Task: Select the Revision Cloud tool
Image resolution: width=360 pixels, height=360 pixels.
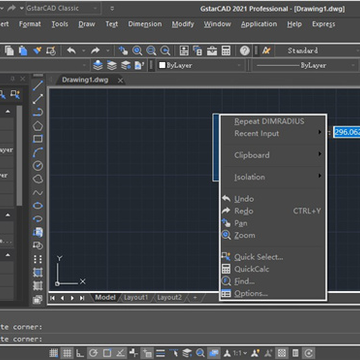Action: (38, 179)
